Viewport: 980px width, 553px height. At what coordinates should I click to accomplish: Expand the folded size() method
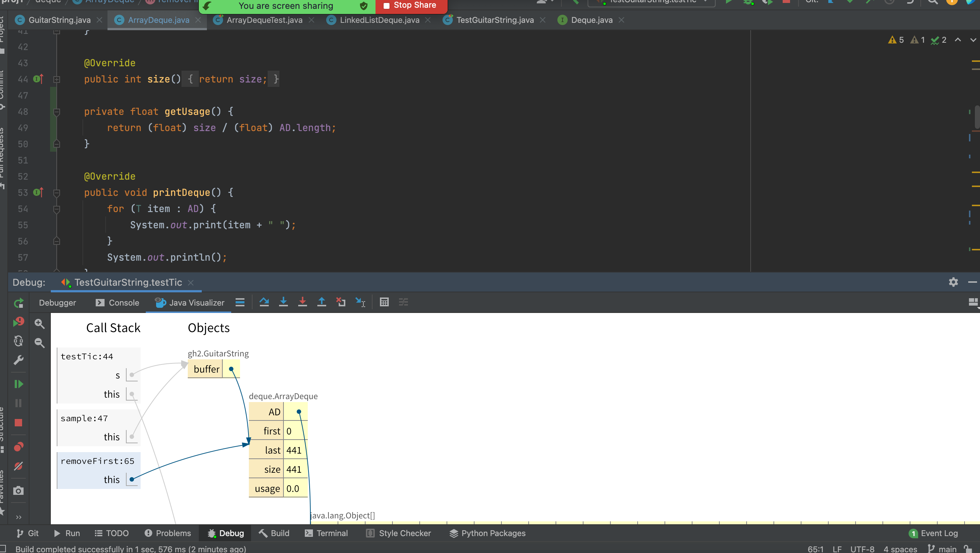click(57, 79)
